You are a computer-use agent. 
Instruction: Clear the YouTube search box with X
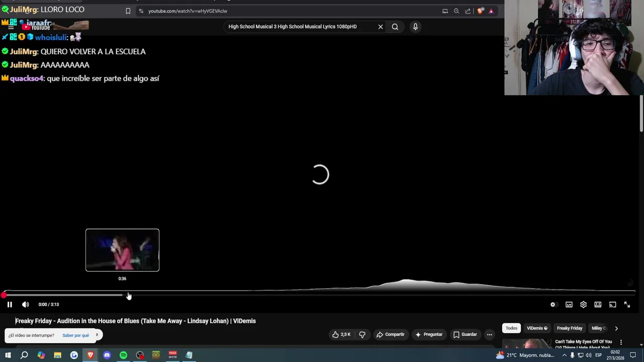(380, 27)
